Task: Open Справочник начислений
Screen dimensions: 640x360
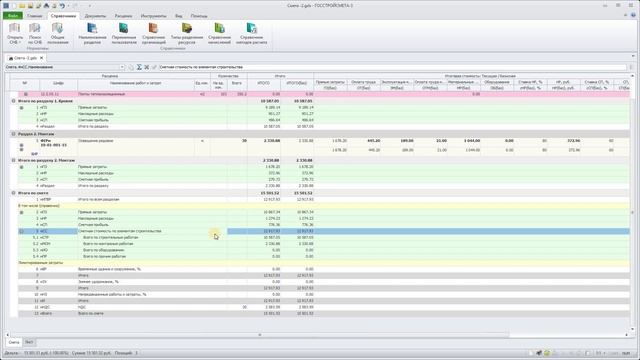Action: 220,33
